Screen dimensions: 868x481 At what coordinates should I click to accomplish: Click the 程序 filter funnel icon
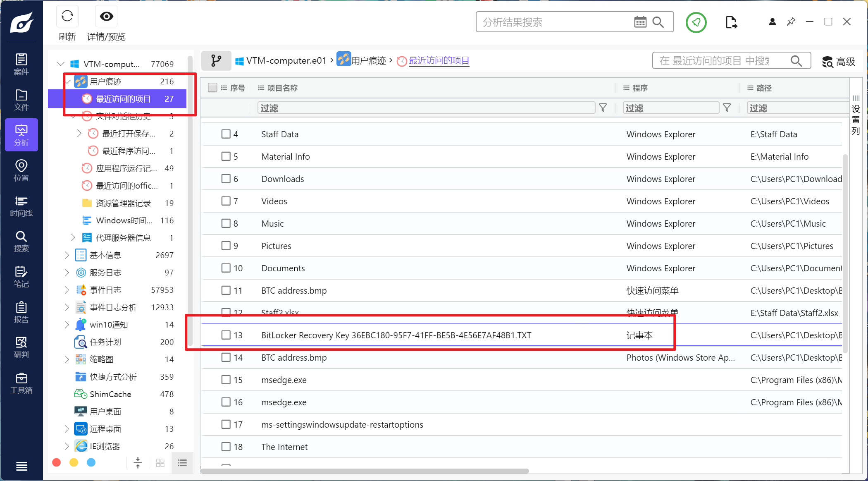tap(727, 108)
